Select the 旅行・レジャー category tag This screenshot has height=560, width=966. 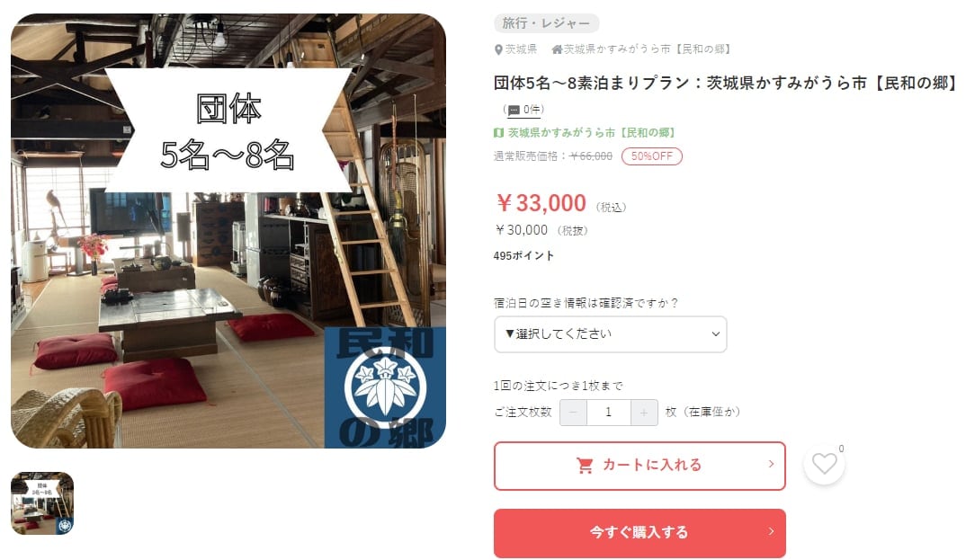(x=547, y=23)
